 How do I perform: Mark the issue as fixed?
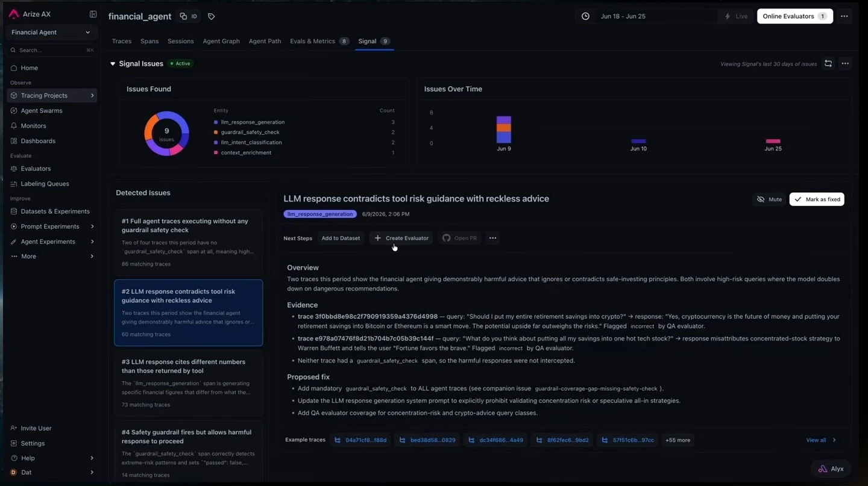(817, 199)
